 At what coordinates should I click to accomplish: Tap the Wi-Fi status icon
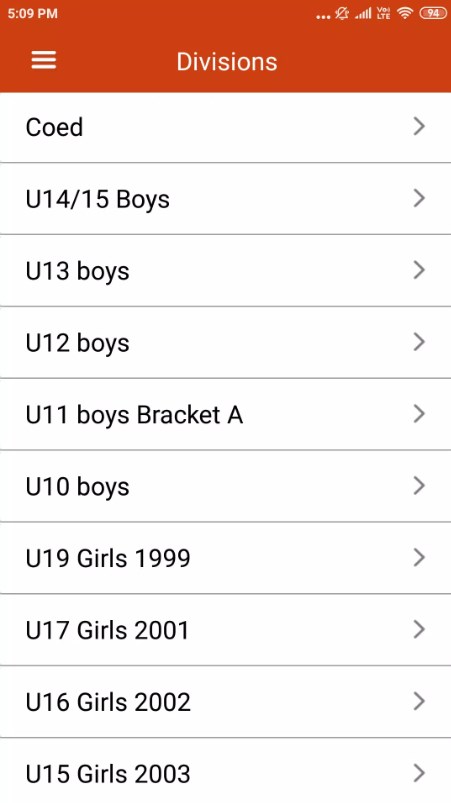pos(405,13)
